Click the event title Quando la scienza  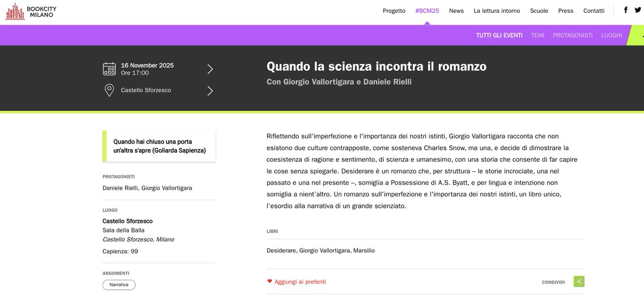[x=376, y=67]
